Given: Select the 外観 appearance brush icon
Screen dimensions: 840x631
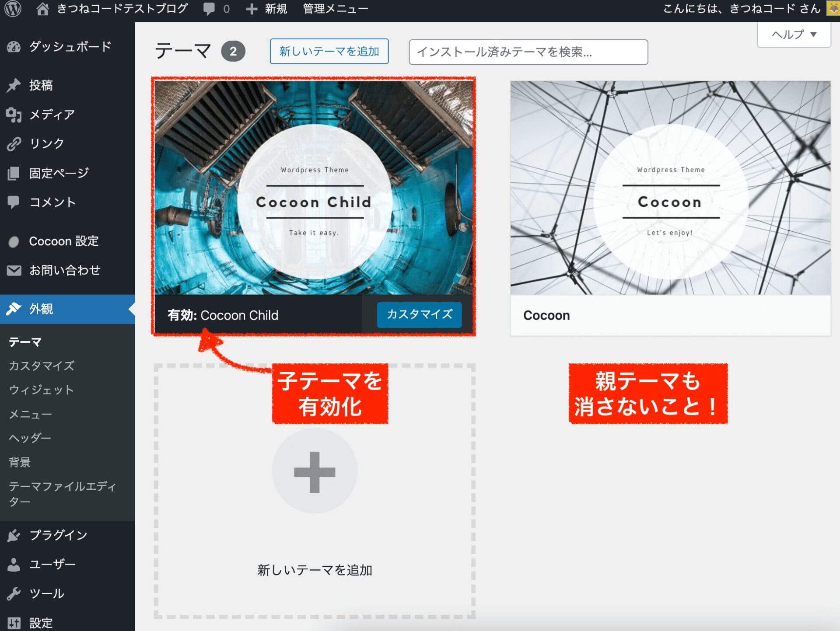Looking at the screenshot, I should point(14,309).
